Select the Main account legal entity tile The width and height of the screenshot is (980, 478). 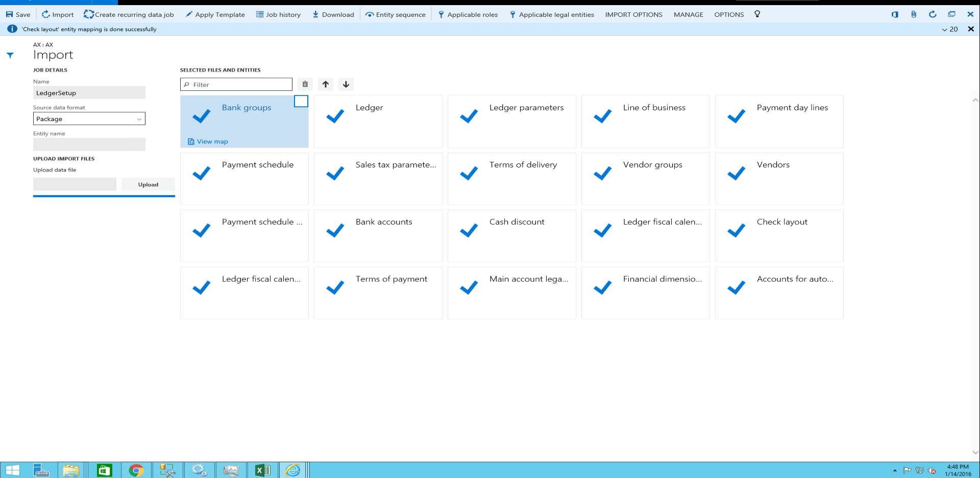(512, 293)
